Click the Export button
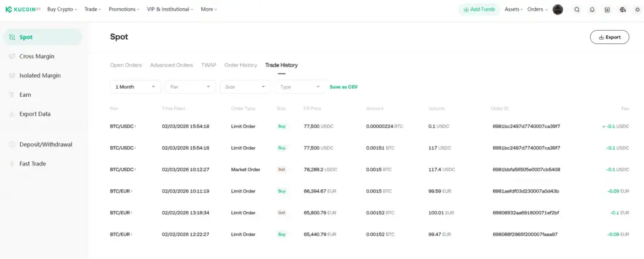The width and height of the screenshot is (644, 259). pos(609,37)
